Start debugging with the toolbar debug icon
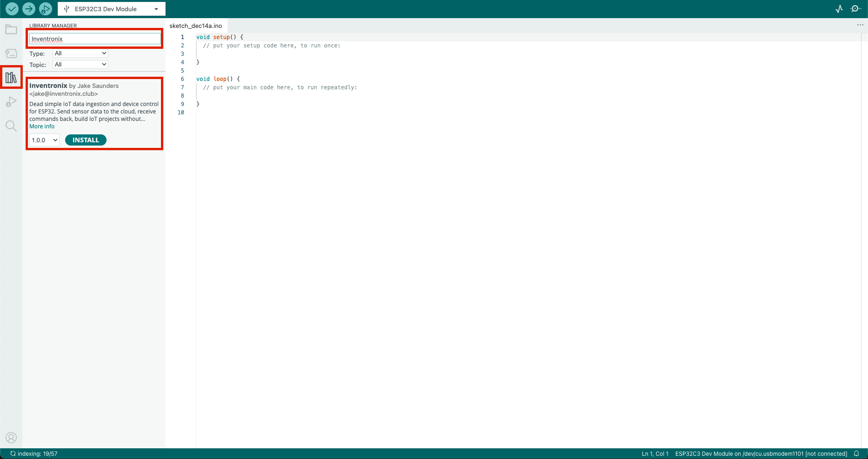 [x=45, y=8]
